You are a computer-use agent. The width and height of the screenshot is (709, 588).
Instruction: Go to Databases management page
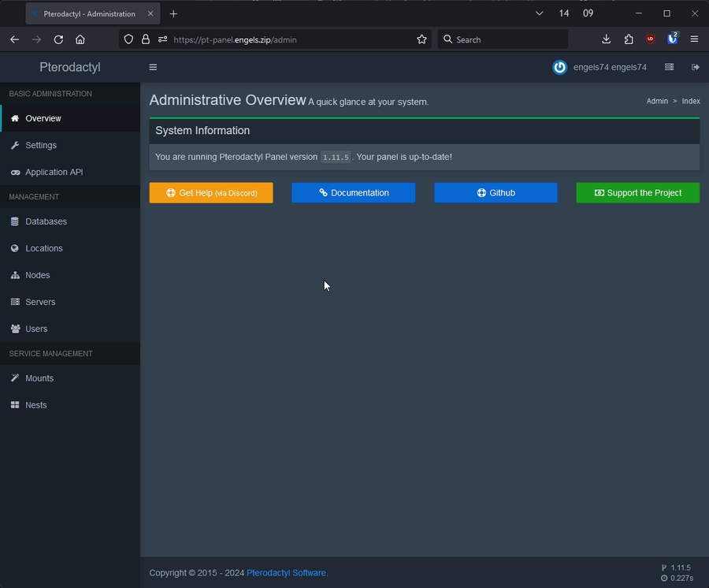[x=46, y=221]
